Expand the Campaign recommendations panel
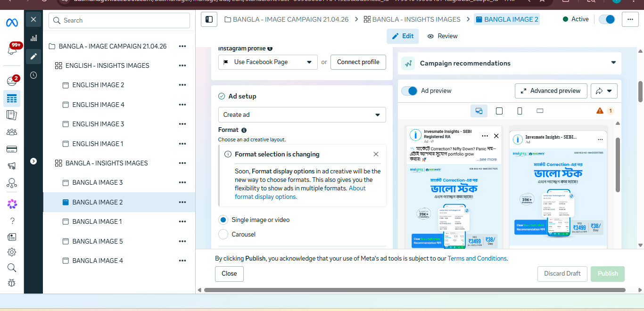Viewport: 644px width, 311px height. [x=613, y=63]
